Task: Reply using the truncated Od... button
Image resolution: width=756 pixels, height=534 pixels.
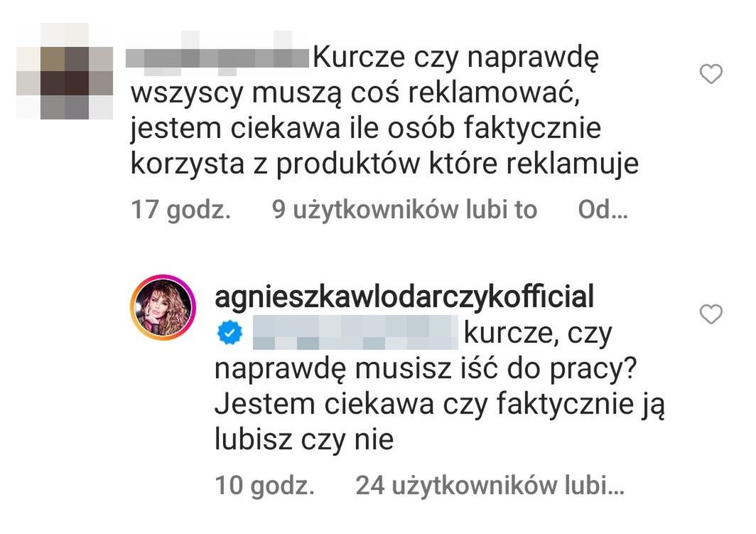Action: point(603,210)
